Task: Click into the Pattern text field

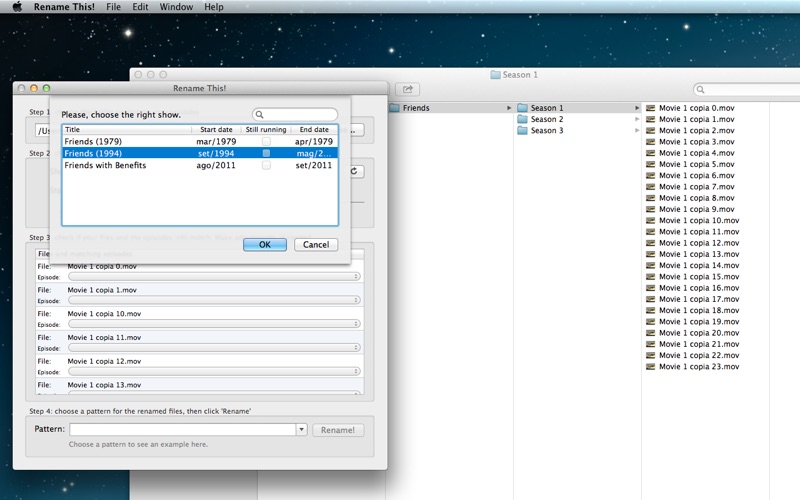Action: [x=183, y=429]
